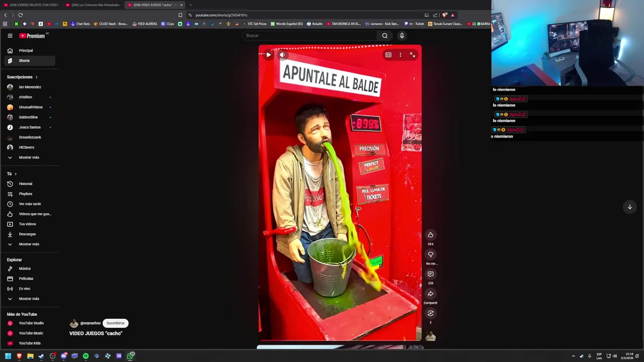
Task: Open Ian Menendez subscription channel
Action: (30, 87)
